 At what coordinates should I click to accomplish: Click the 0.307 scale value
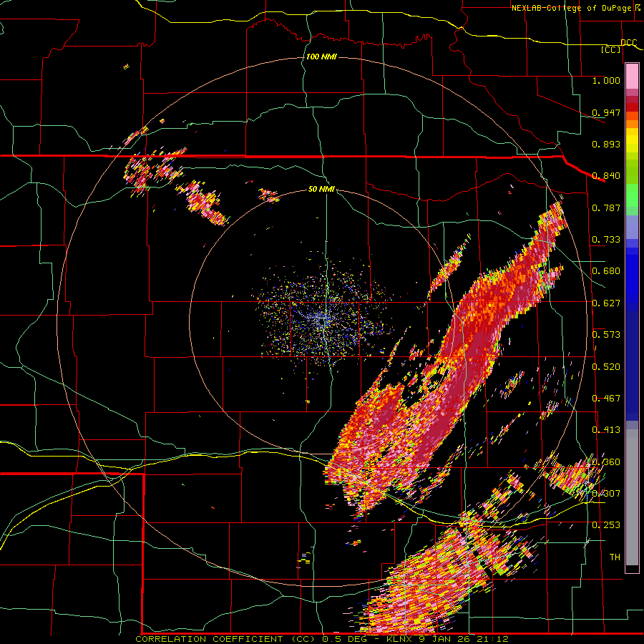pyautogui.click(x=606, y=494)
